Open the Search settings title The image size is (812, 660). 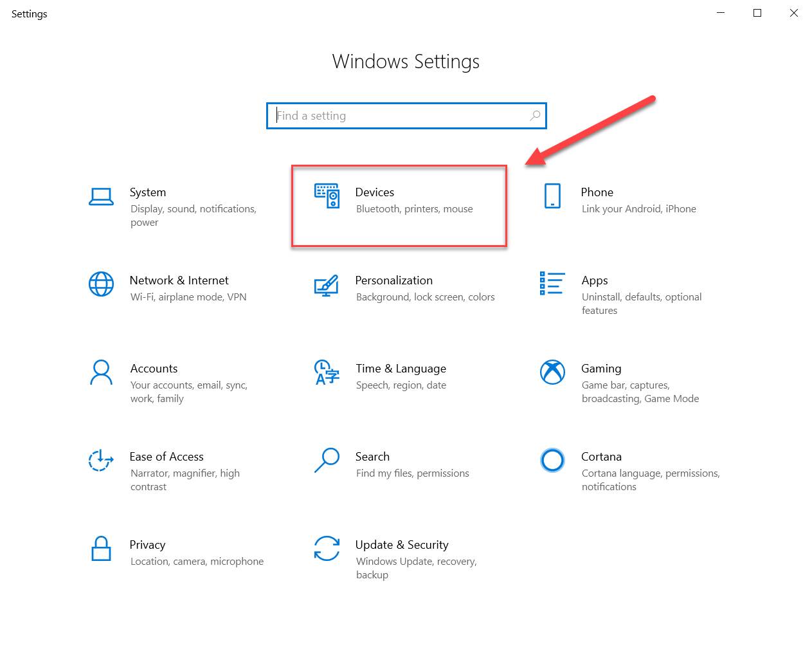pyautogui.click(x=372, y=457)
